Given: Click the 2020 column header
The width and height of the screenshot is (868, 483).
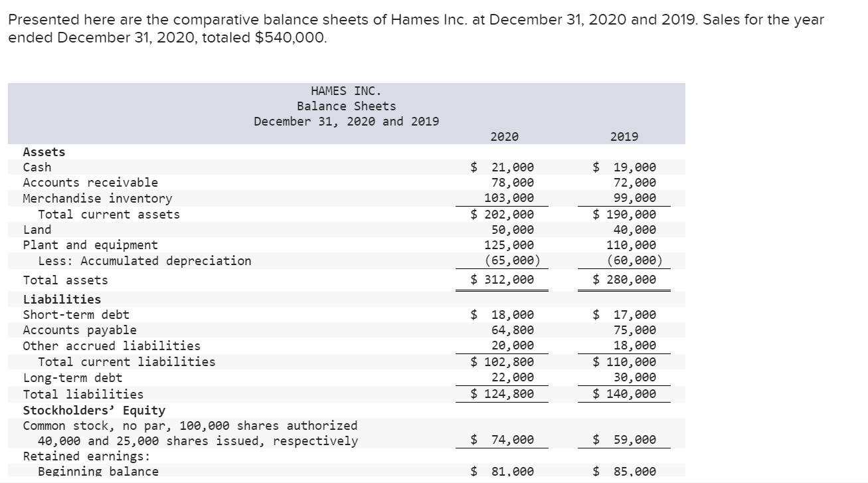Looking at the screenshot, I should point(504,137).
